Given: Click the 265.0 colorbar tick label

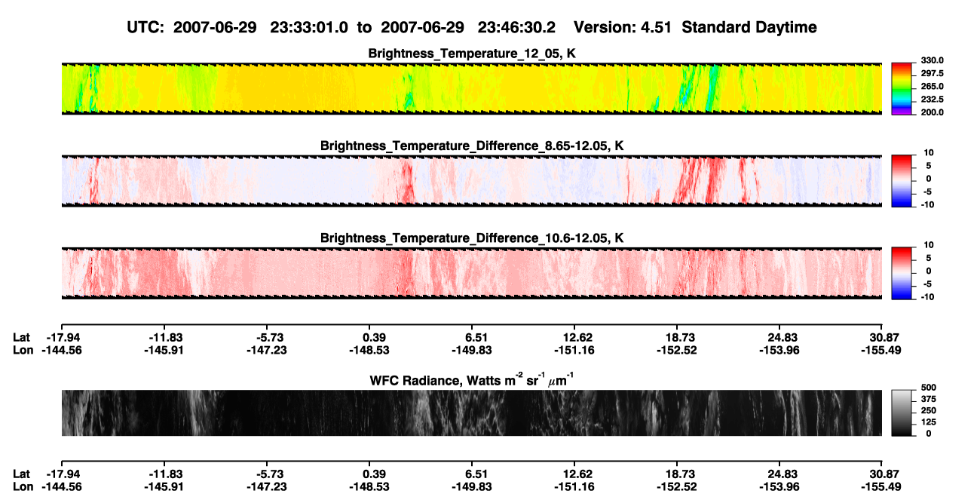Looking at the screenshot, I should (x=932, y=87).
